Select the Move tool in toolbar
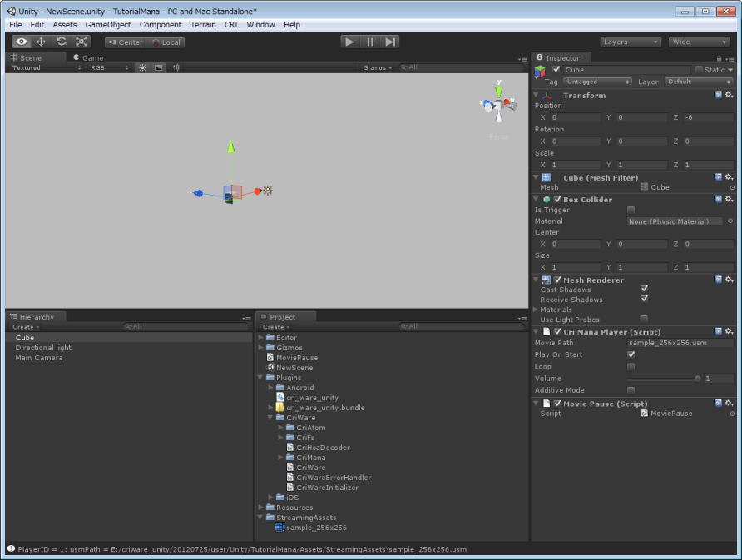The image size is (742, 560). 41,42
